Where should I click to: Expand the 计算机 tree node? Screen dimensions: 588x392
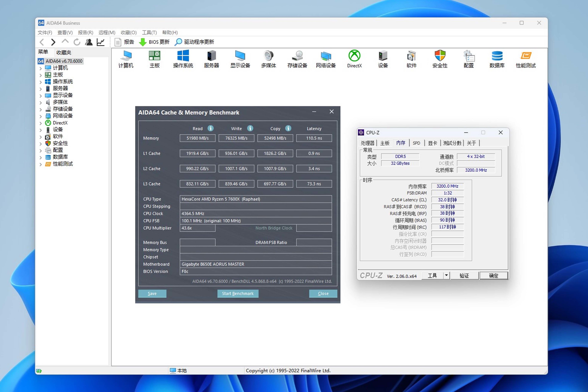[x=41, y=68]
